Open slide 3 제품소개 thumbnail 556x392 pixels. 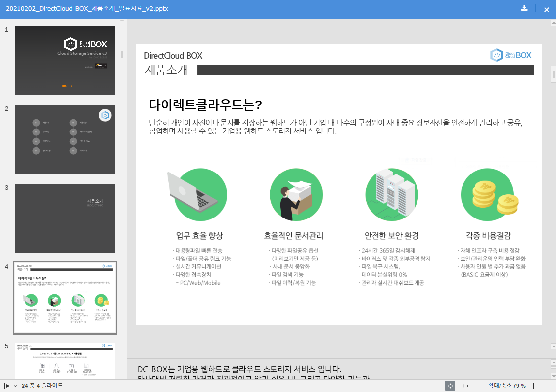pyautogui.click(x=65, y=218)
